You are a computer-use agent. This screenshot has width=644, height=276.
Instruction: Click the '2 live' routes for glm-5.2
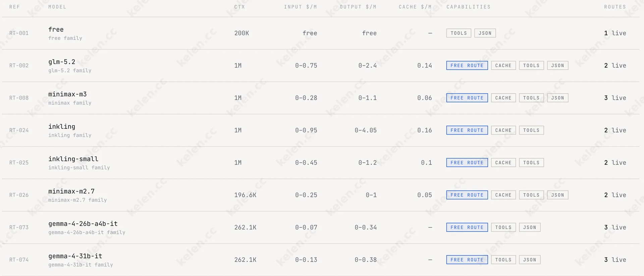pos(615,65)
